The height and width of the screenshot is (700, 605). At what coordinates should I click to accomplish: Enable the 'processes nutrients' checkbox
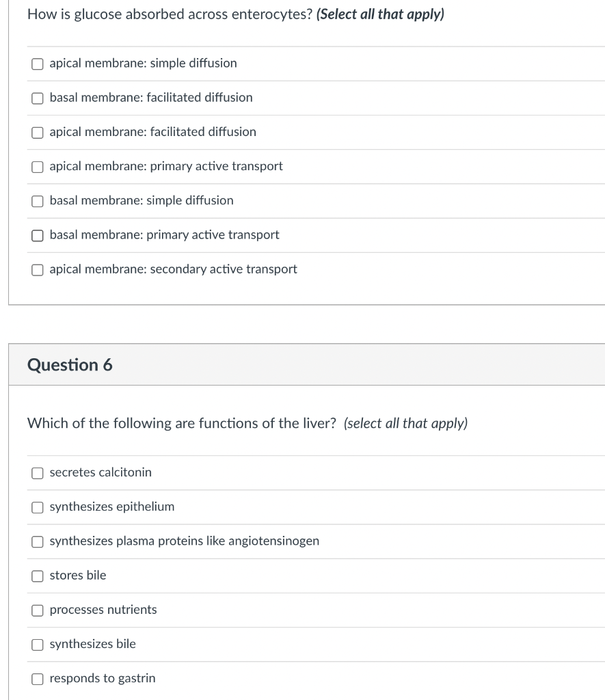[37, 610]
